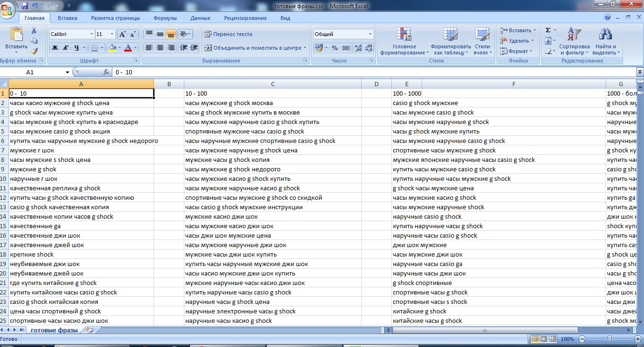
Task: Switch to Normal view in status bar
Action: [x=535, y=339]
